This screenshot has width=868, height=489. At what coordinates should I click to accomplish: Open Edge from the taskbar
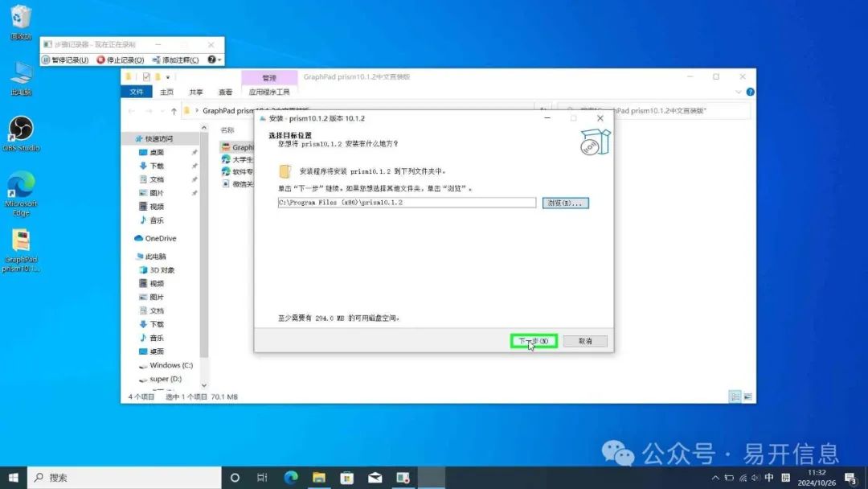[291, 478]
